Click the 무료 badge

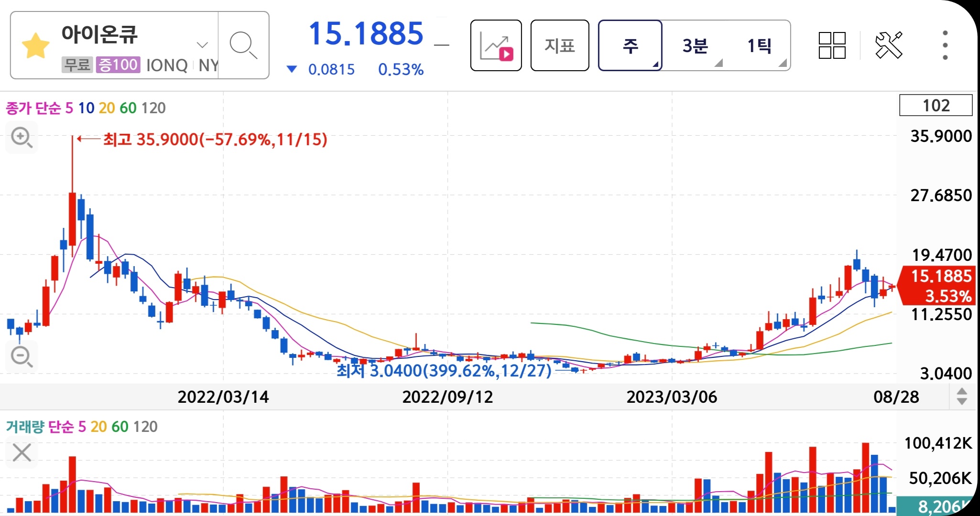pyautogui.click(x=77, y=64)
